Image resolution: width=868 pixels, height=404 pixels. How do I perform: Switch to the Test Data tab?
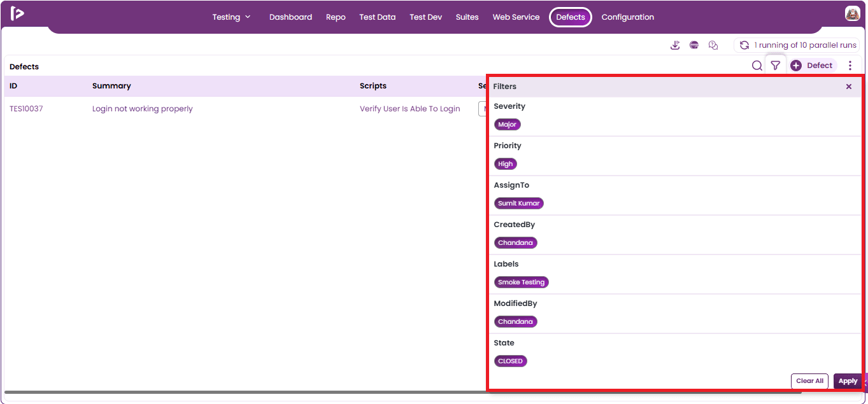(x=378, y=17)
